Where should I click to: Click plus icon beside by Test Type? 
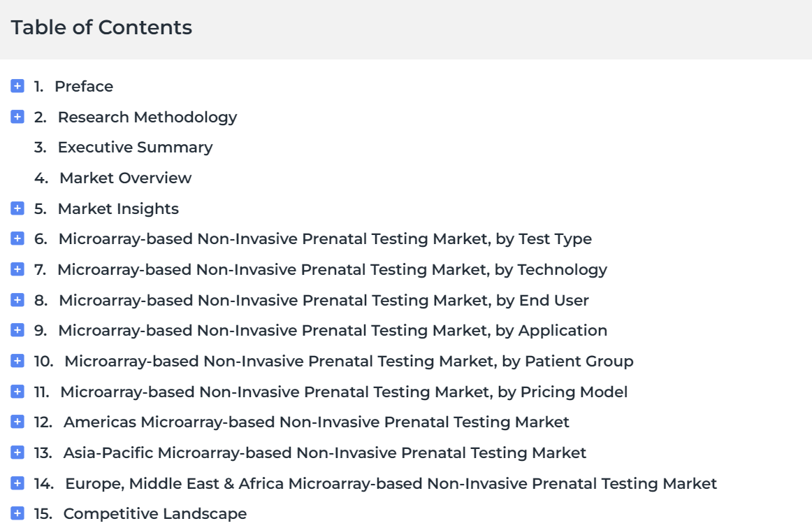pyautogui.click(x=17, y=238)
